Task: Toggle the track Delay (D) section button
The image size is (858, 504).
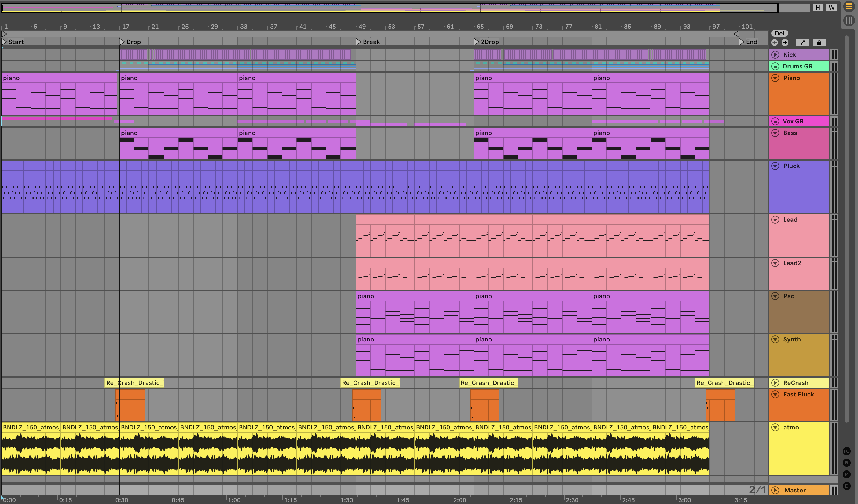Action: pos(846,486)
